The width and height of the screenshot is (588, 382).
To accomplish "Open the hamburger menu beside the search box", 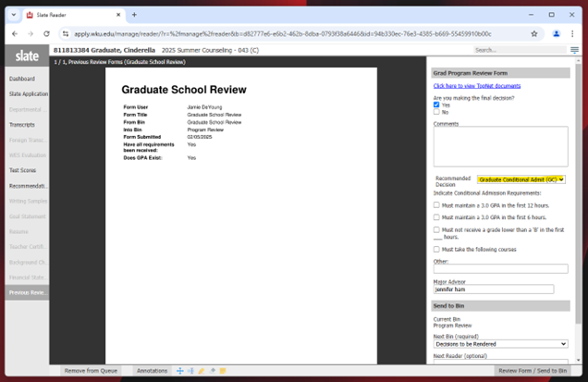I will [575, 50].
